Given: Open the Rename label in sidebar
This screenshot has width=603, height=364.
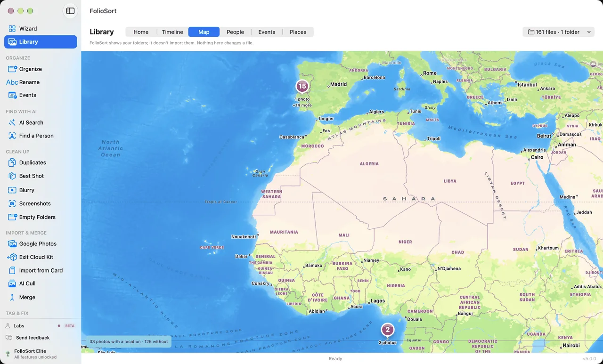Looking at the screenshot, I should [x=29, y=82].
